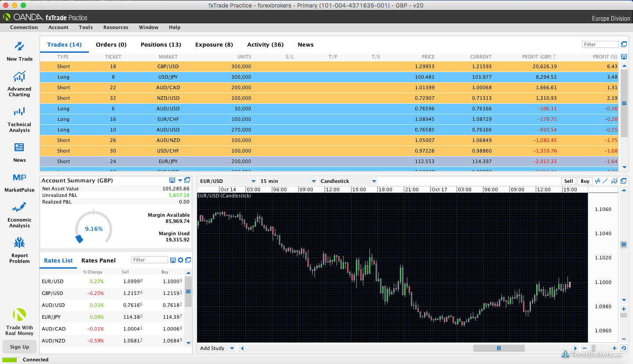Open the Help menu
This screenshot has height=364, width=633.
coord(175,27)
